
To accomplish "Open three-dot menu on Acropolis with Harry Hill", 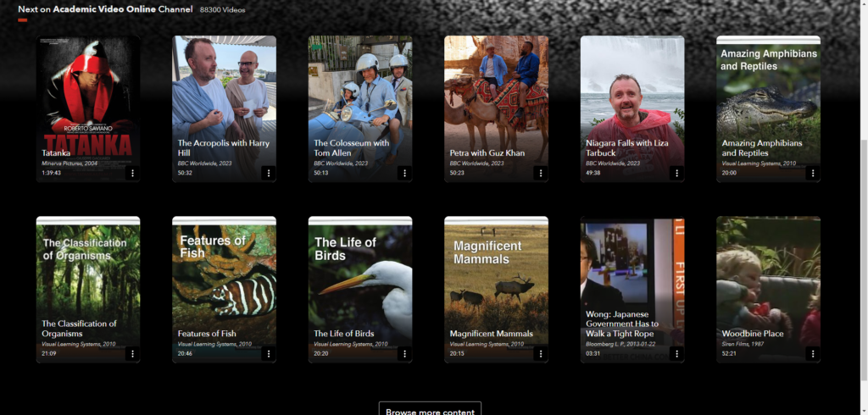I will [x=269, y=173].
